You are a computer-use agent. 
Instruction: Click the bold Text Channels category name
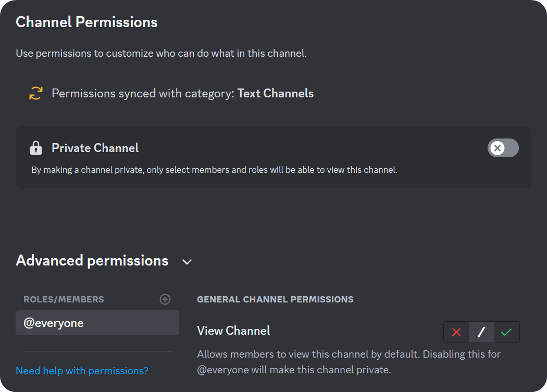pyautogui.click(x=275, y=93)
